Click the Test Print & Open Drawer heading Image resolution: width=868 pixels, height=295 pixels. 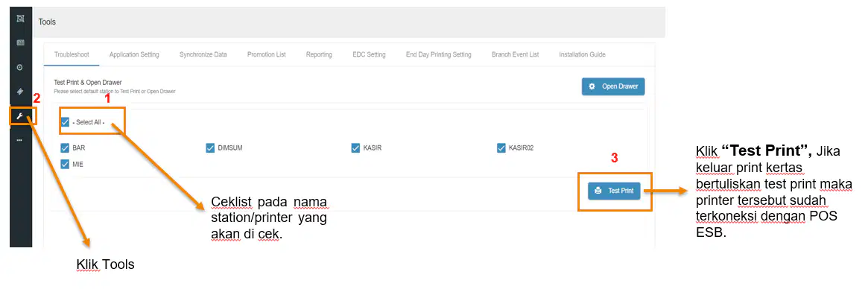(x=87, y=83)
